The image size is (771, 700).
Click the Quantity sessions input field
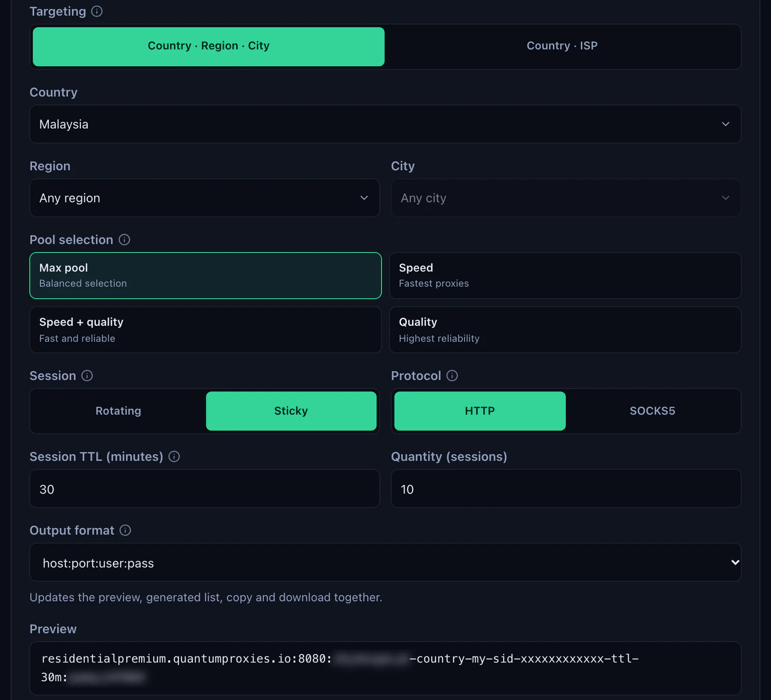(566, 488)
